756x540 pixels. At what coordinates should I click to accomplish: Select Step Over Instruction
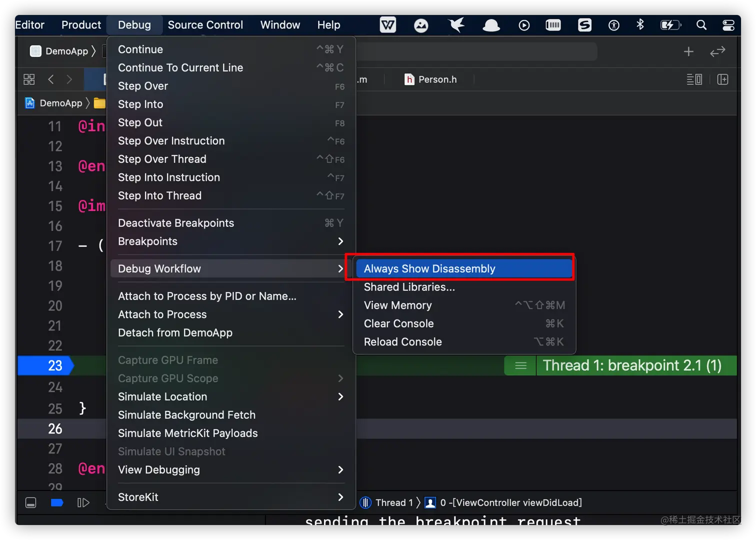pyautogui.click(x=231, y=141)
